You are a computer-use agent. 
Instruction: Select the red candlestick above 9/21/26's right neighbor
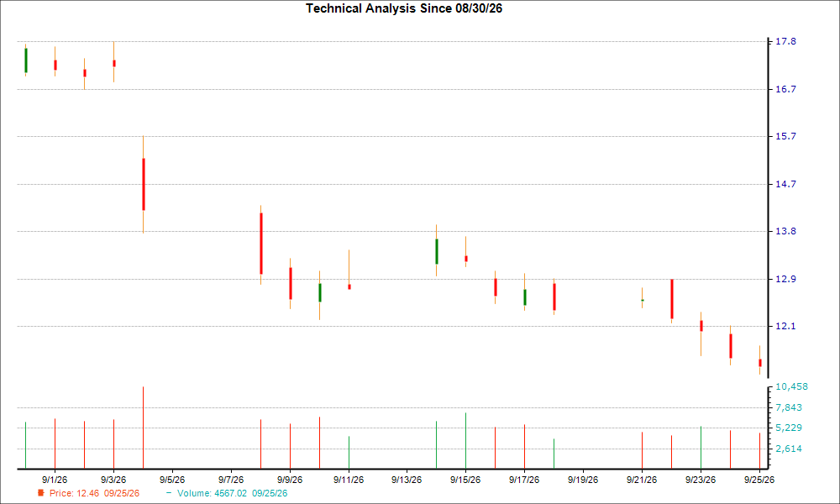[x=672, y=299]
